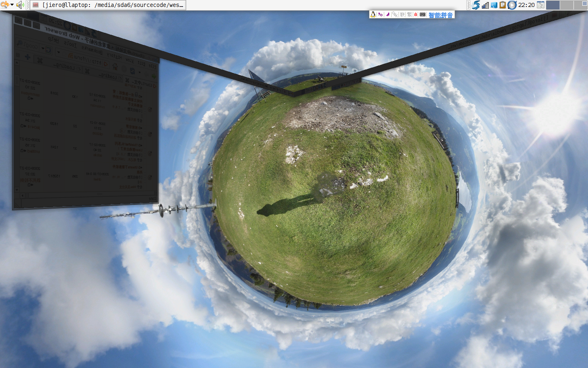Switch to the second workspace in the pager

click(566, 5)
